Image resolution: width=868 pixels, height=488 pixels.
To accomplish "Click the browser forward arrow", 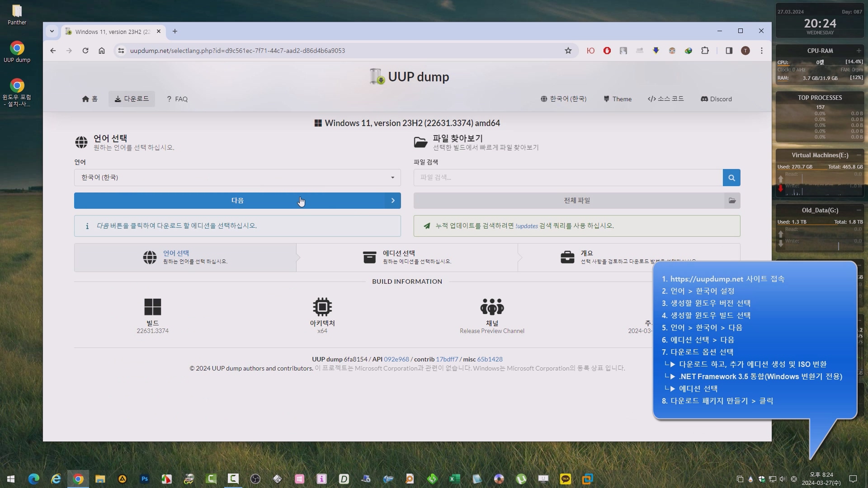I will click(69, 51).
